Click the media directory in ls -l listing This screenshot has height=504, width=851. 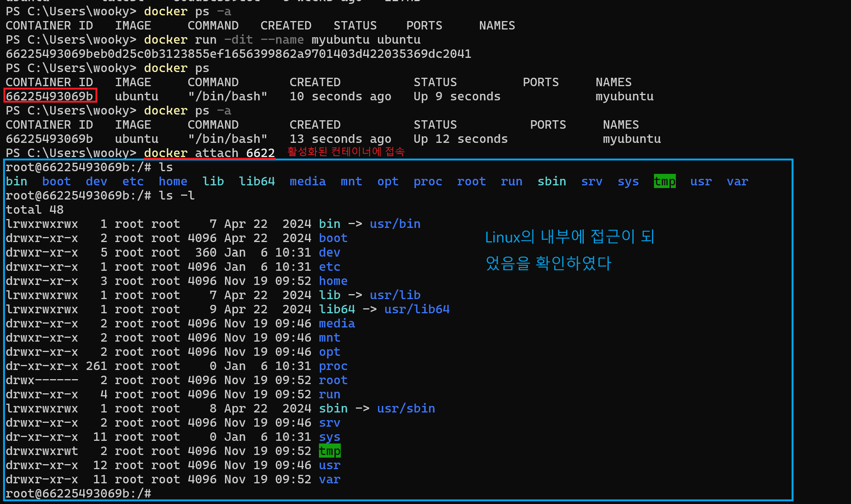pos(337,323)
